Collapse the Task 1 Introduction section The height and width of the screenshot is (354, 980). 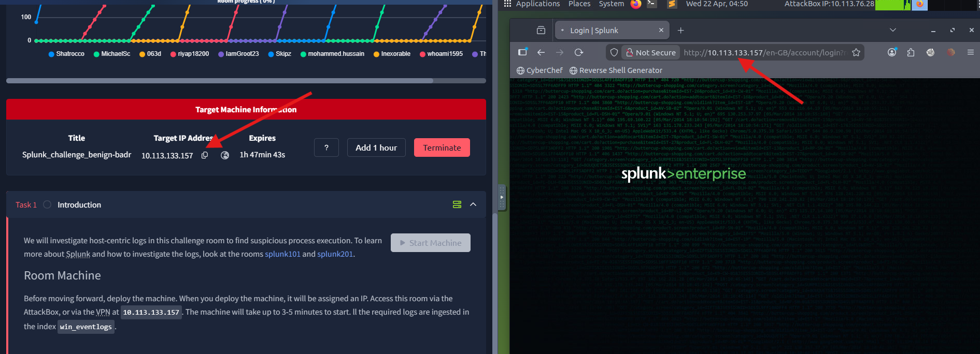click(473, 204)
